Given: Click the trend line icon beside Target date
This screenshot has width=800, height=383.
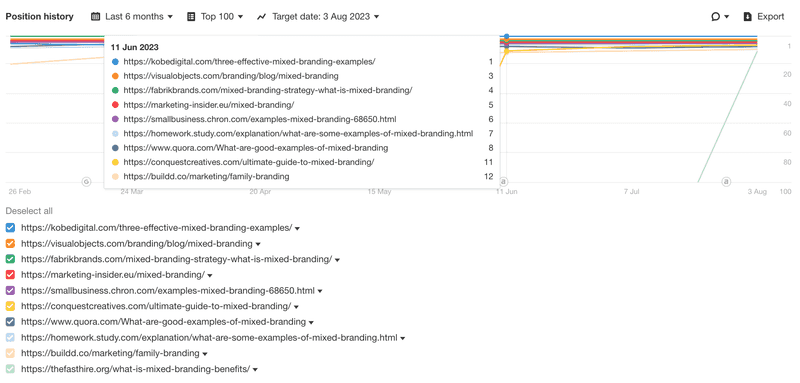Looking at the screenshot, I should pos(261,17).
